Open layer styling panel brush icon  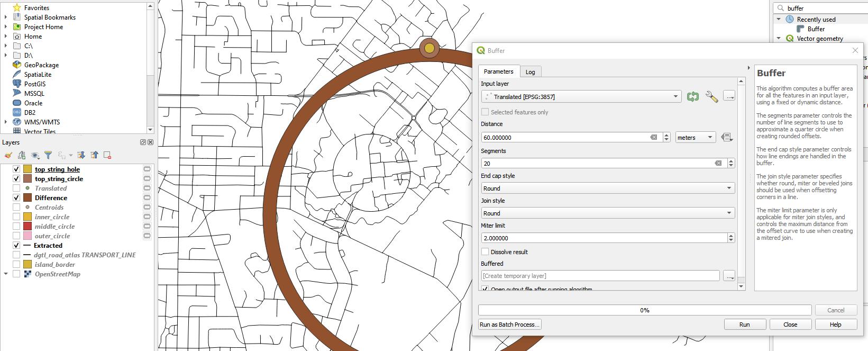8,155
